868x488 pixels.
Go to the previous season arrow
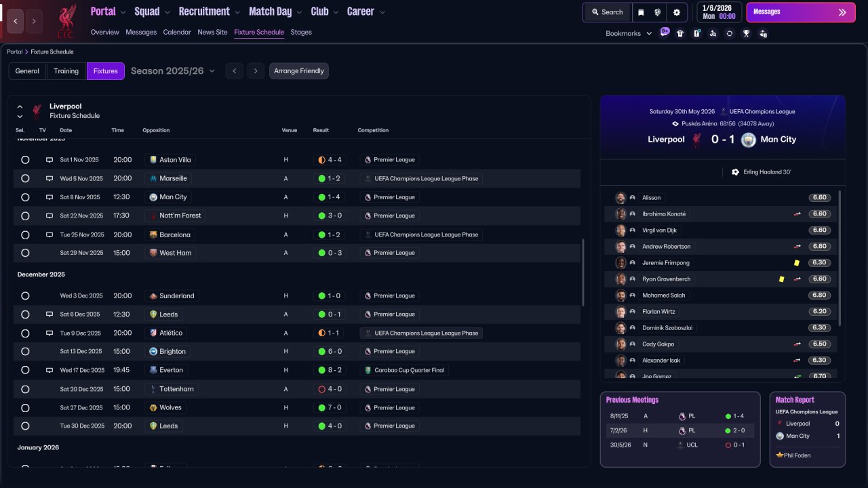tap(234, 71)
